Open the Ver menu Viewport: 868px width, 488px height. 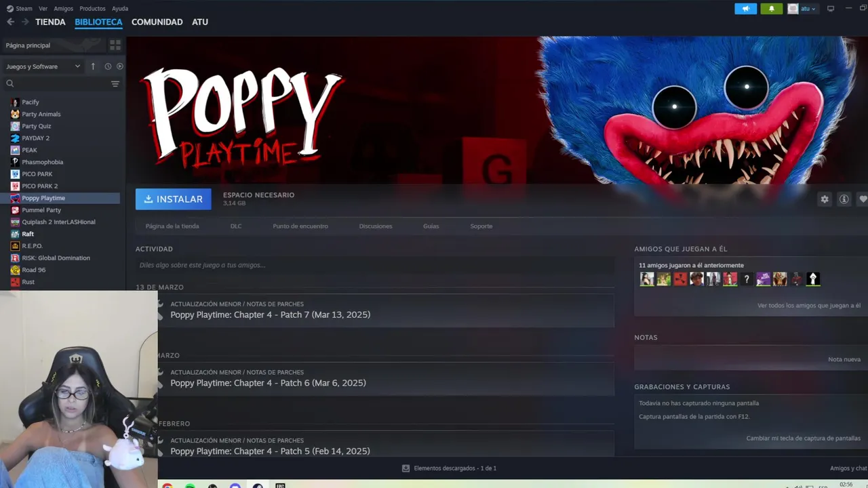[x=43, y=9]
